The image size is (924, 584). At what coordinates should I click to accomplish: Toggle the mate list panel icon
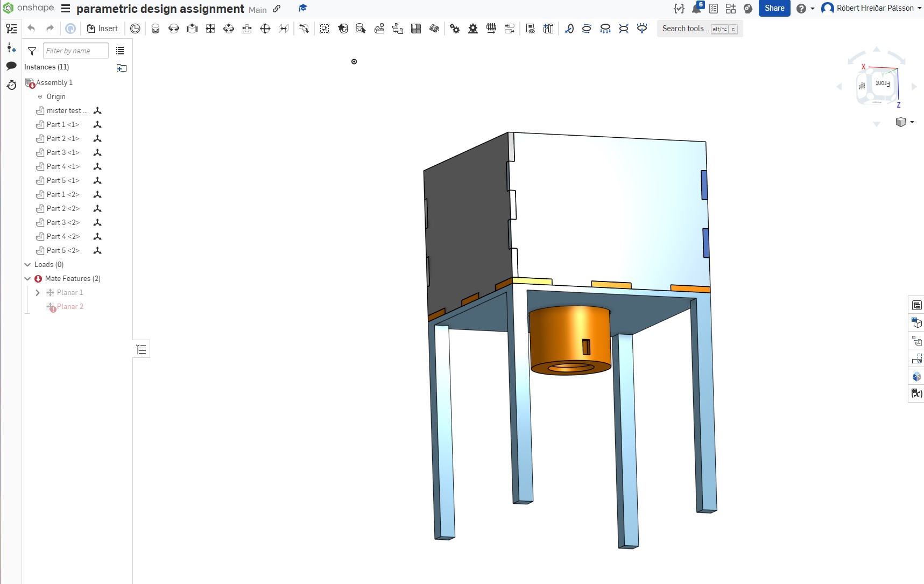[142, 349]
